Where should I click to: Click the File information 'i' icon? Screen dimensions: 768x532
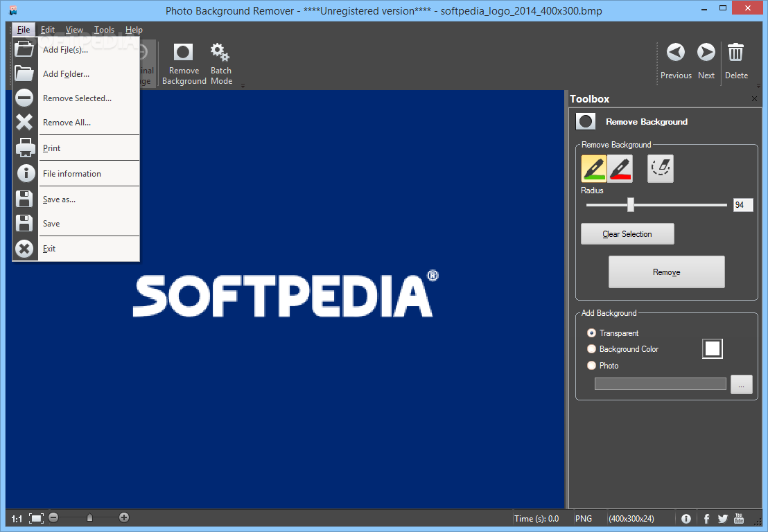coord(26,173)
